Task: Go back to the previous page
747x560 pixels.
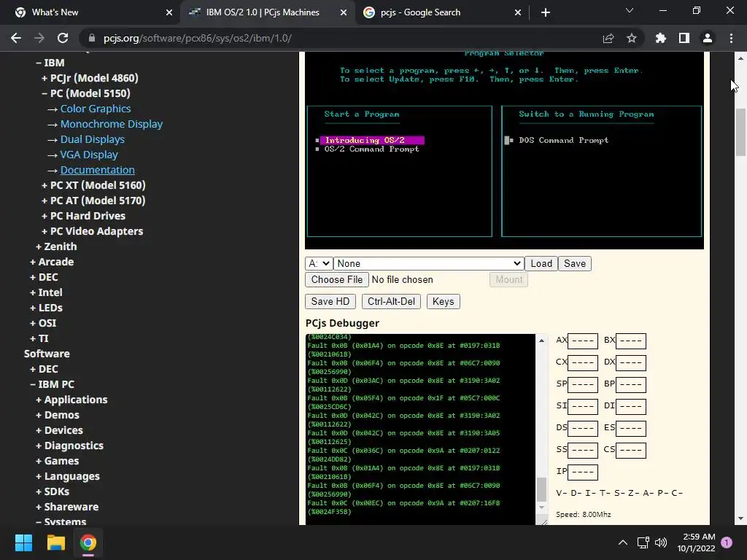Action: coord(16,38)
